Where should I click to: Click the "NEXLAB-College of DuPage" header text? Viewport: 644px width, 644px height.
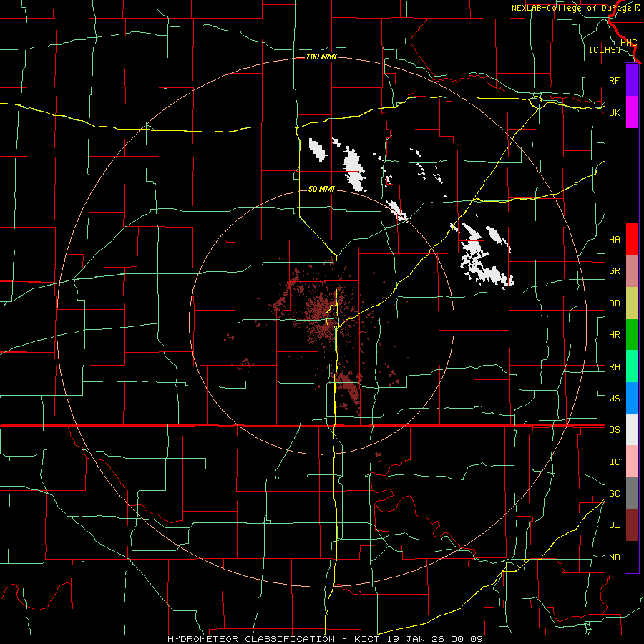(x=572, y=8)
